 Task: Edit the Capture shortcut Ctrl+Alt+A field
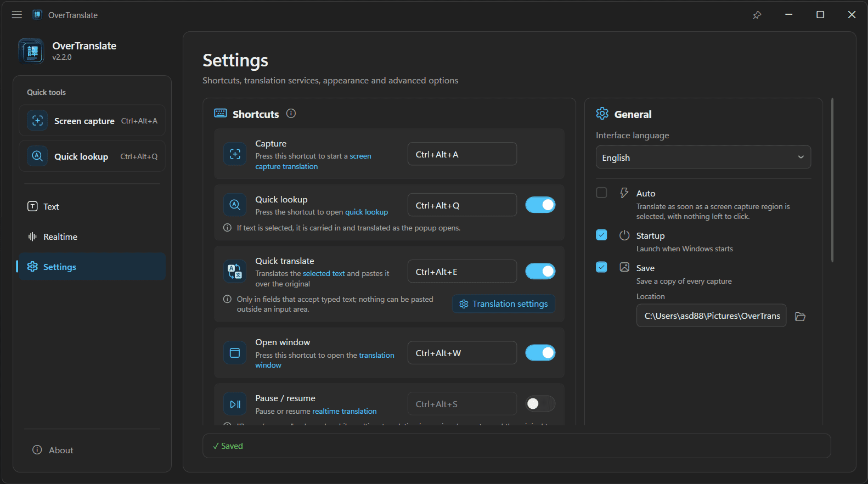(x=462, y=154)
